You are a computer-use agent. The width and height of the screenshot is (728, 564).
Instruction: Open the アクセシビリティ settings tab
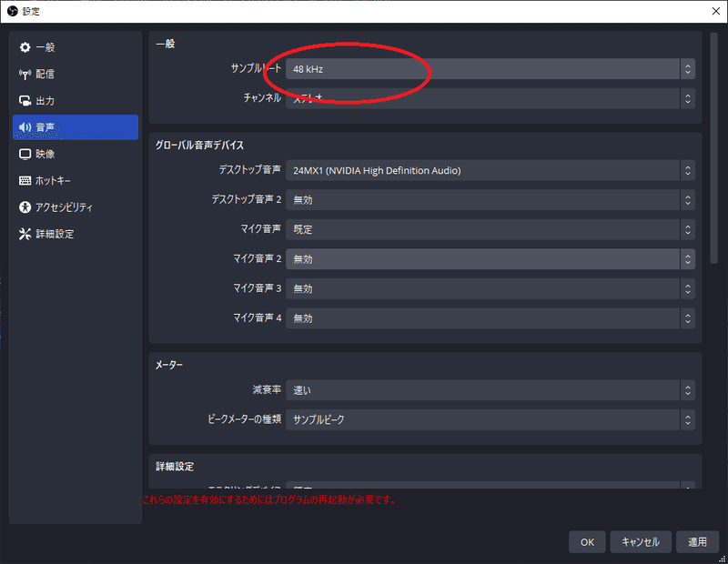[76, 207]
